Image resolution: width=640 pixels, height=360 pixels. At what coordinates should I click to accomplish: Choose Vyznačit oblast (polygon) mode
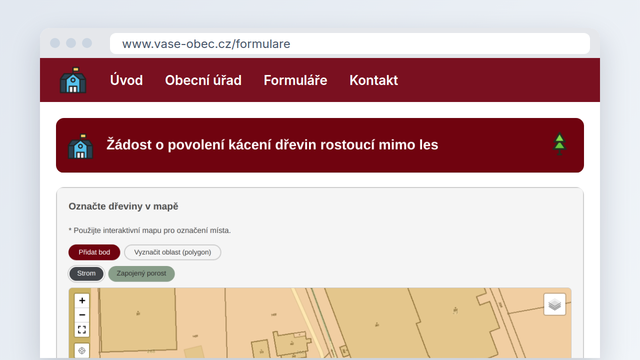[173, 252]
